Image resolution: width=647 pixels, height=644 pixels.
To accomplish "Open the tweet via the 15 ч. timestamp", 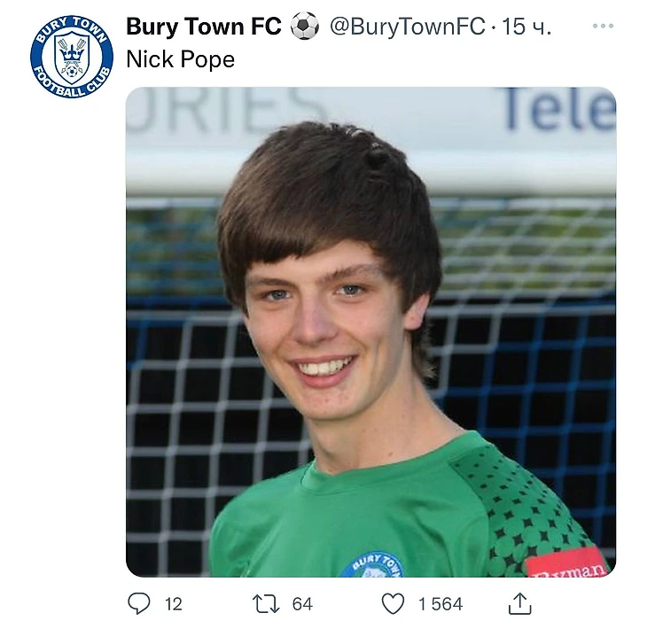I will point(527,27).
